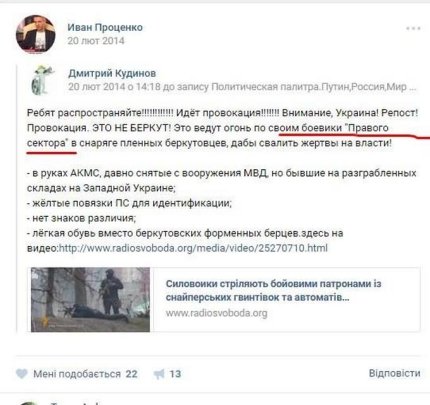Like the post with the heart icon
Screen dimensions: 430x405
coord(22,374)
